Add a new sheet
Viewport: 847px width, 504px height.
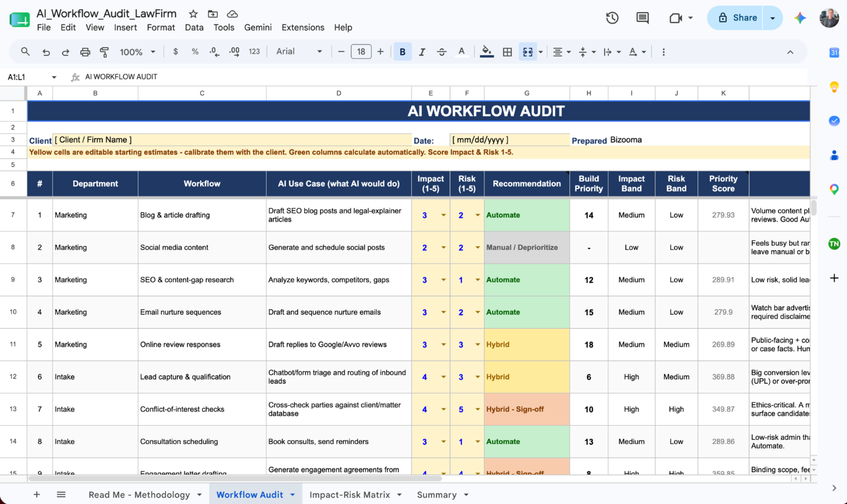pos(37,495)
